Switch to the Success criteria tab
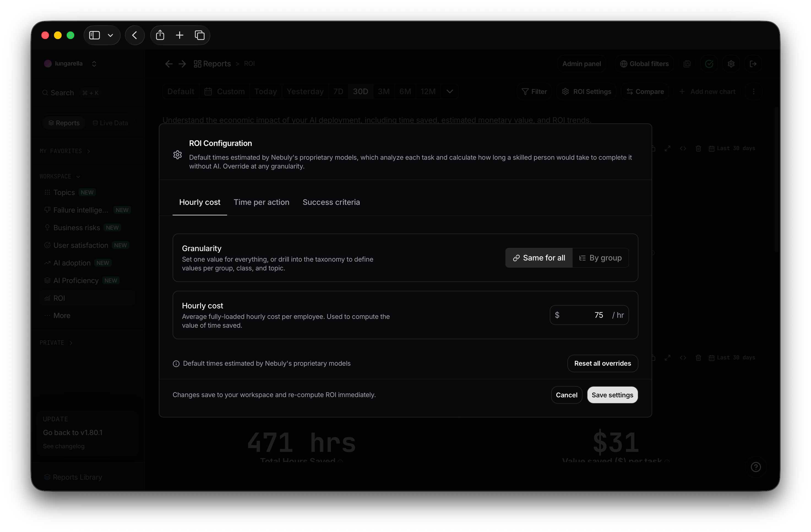 pyautogui.click(x=331, y=202)
